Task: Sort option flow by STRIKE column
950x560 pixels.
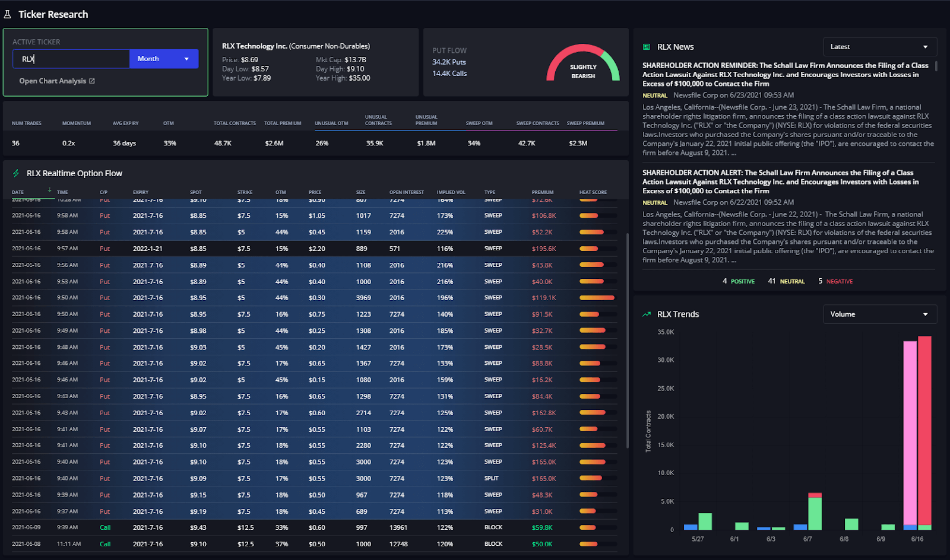Action: click(x=245, y=192)
